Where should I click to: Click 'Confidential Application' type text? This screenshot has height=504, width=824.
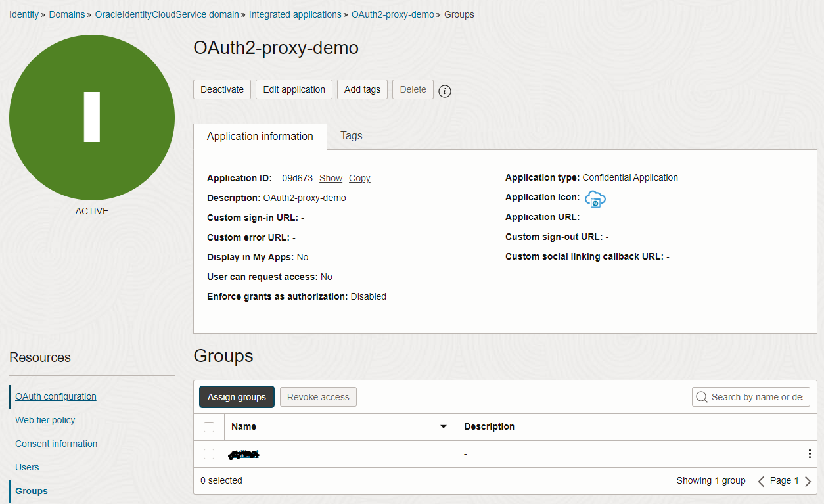[x=630, y=177]
